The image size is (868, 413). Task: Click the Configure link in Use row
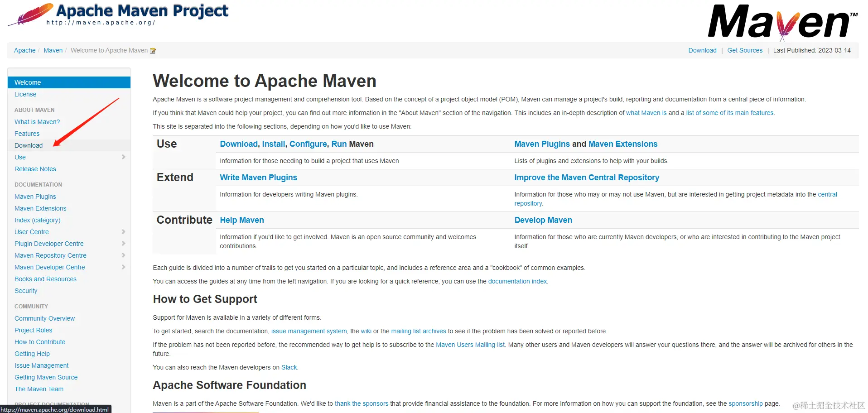point(308,144)
